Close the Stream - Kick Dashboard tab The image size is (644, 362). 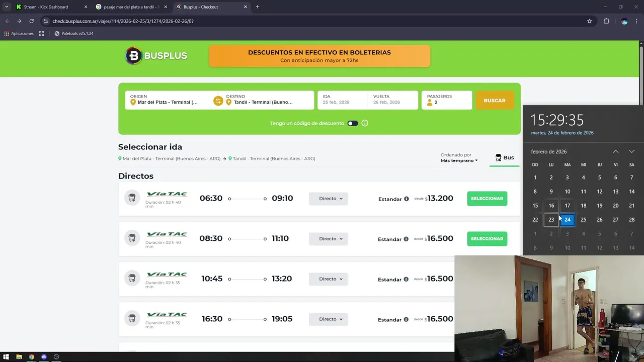tap(86, 7)
